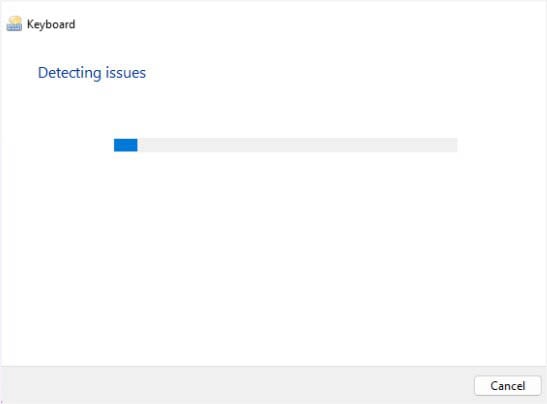Select the "Keyboard" window title text
Viewport: 547px width, 404px height.
pos(51,24)
